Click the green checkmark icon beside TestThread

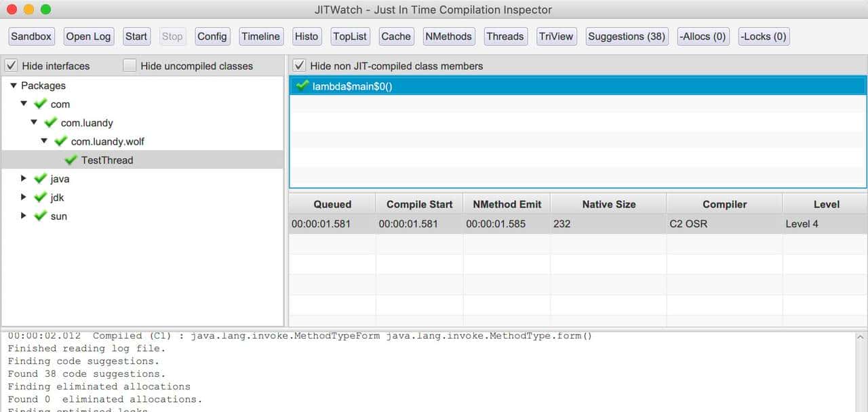tap(71, 160)
